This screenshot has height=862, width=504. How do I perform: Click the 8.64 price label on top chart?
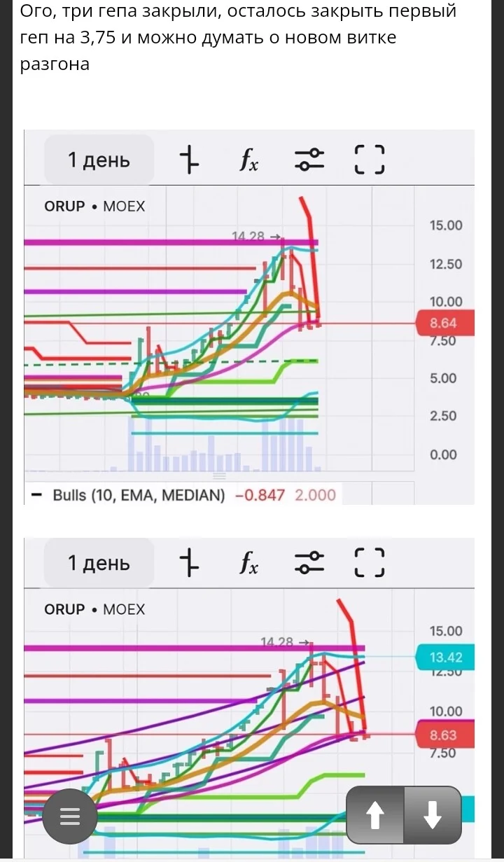pos(445,324)
